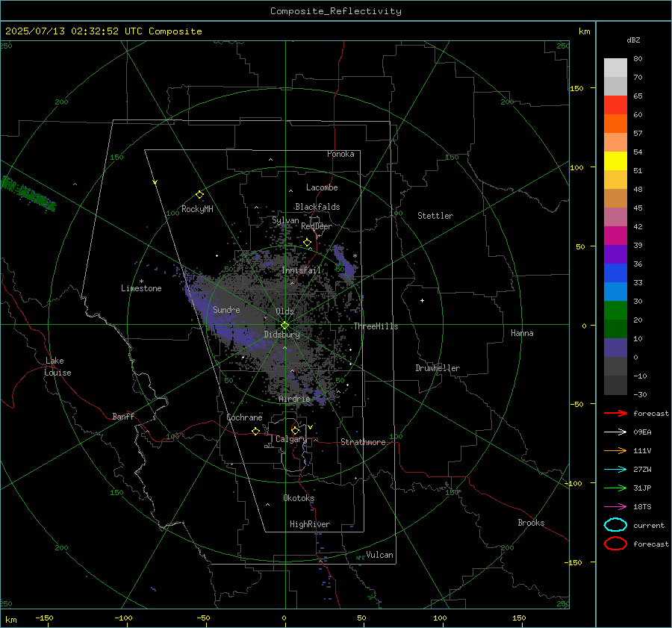Screen dimensions: 672x628
Task: Select the RockyMH label
Action: click(197, 209)
